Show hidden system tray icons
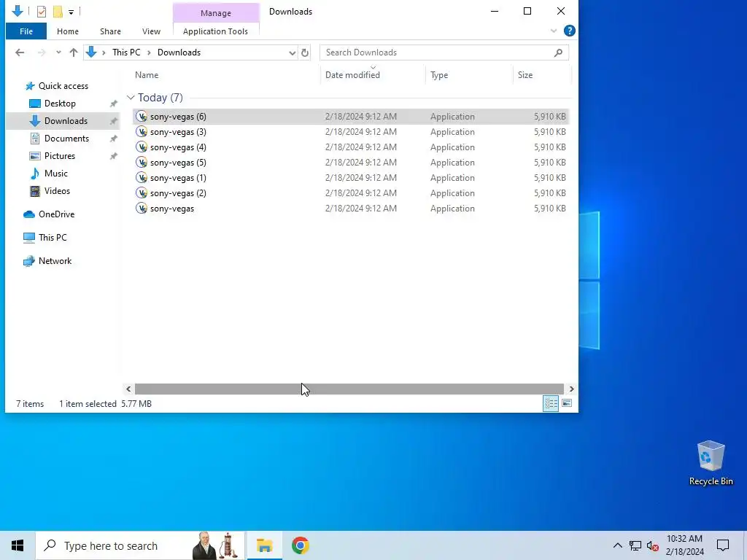 [x=617, y=545]
